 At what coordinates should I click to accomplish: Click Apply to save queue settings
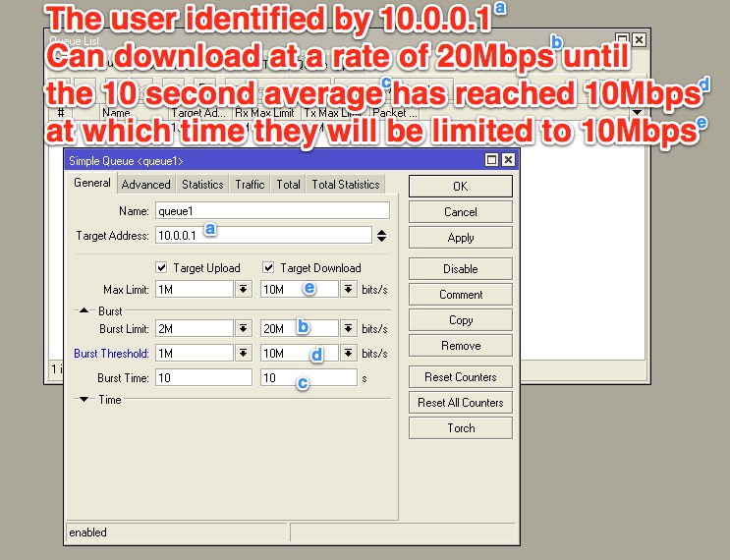pos(460,238)
